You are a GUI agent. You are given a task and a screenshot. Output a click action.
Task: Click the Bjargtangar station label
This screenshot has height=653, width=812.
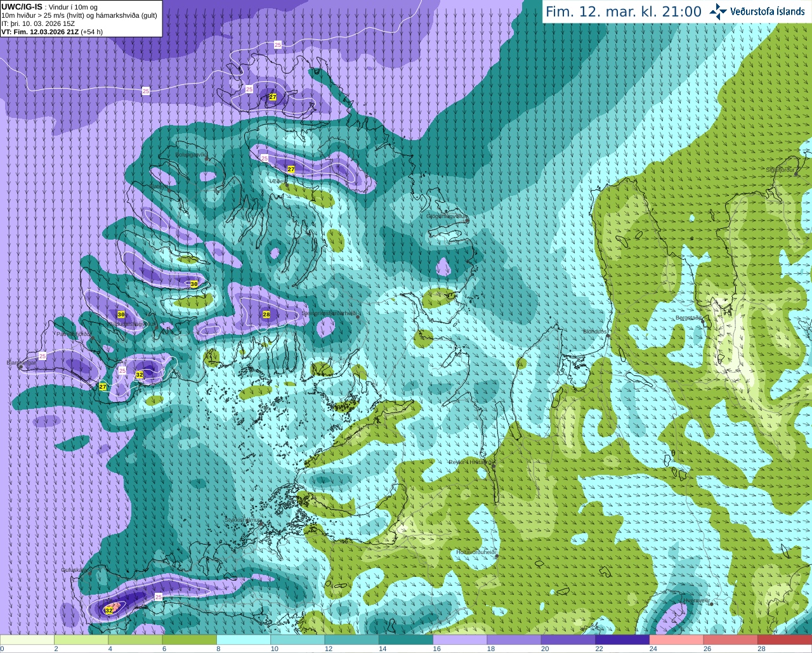22,363
